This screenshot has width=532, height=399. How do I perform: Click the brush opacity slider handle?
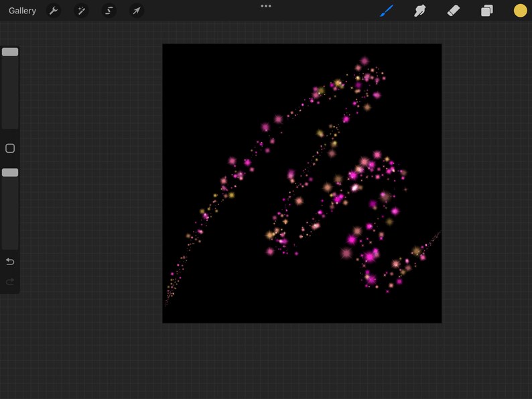(10, 173)
